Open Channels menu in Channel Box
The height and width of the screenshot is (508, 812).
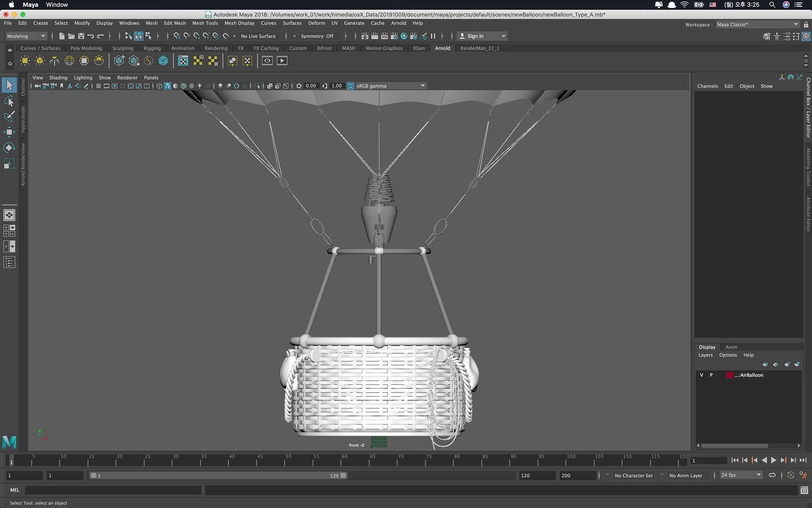707,86
